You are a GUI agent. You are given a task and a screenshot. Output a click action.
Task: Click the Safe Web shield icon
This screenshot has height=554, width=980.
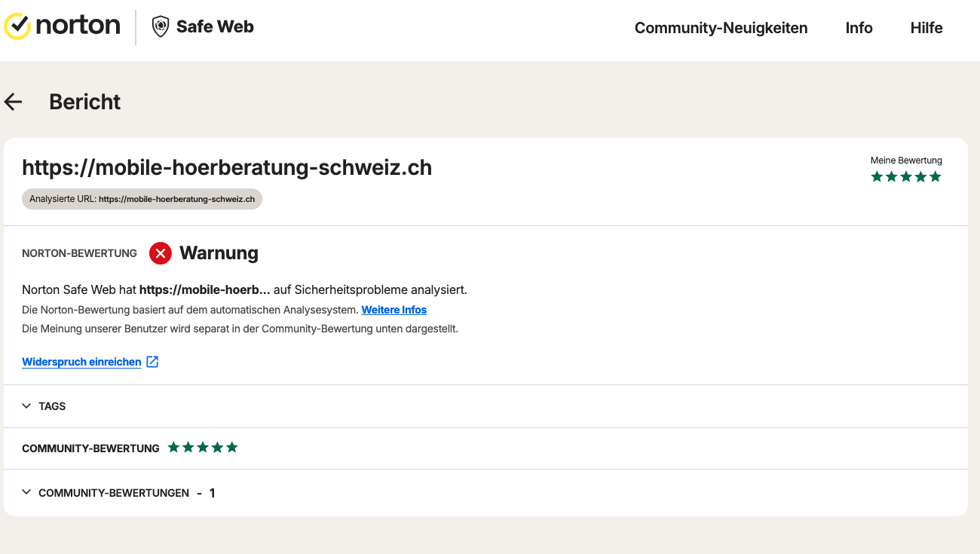click(x=161, y=27)
